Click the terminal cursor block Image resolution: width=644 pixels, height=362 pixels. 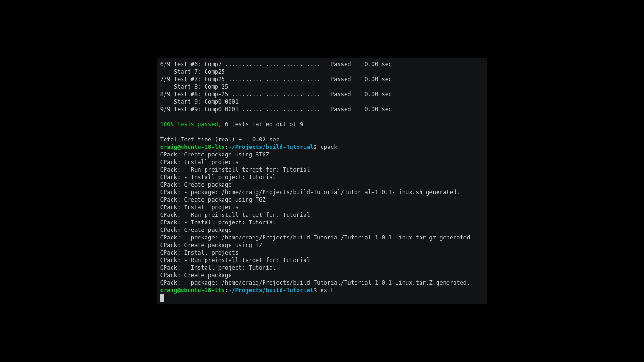[x=162, y=298]
